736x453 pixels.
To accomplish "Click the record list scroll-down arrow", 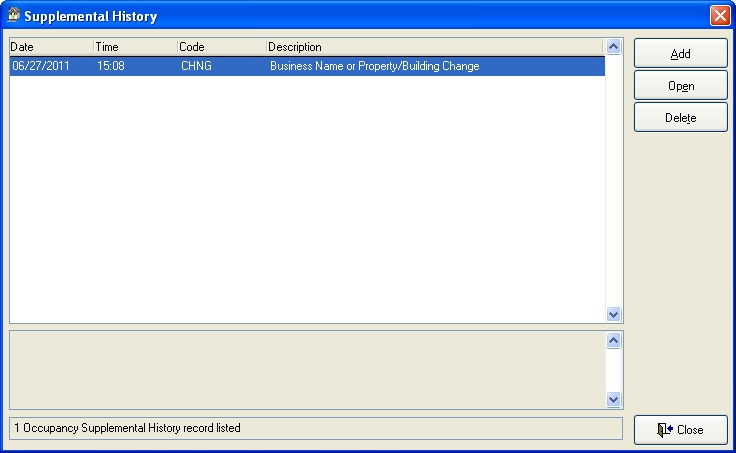I will [x=614, y=314].
